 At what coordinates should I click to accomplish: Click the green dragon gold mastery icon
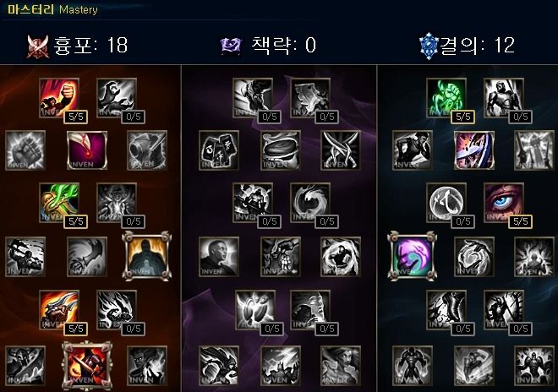point(59,203)
